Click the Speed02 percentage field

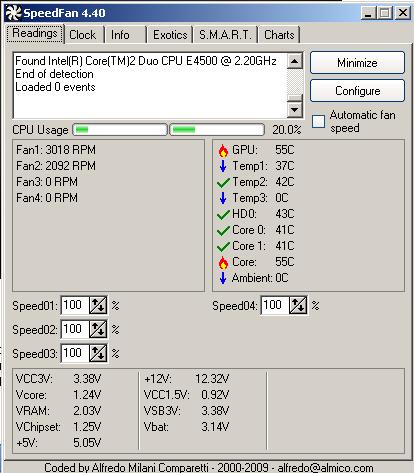click(75, 329)
